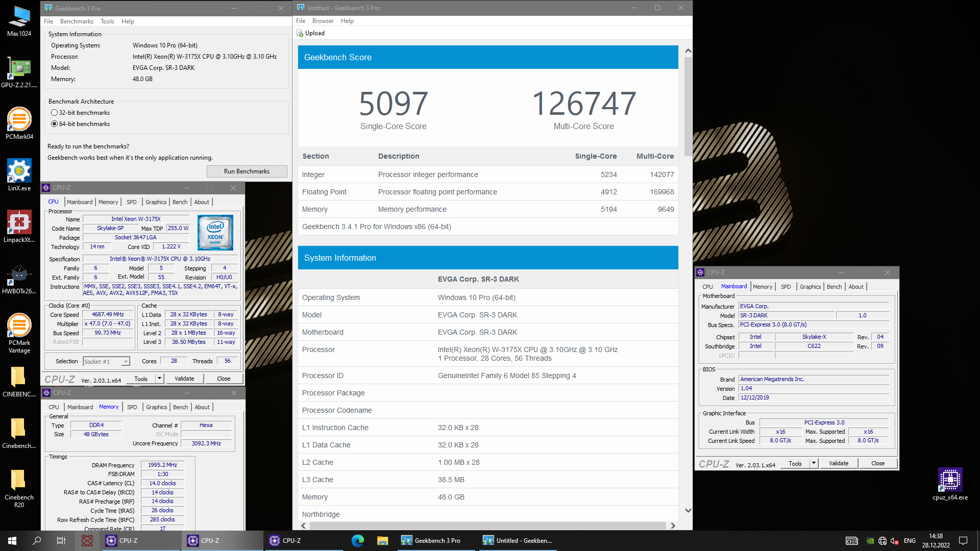Open GPU-Z desktop shortcut
The height and width of the screenshot is (551, 980).
[x=19, y=72]
